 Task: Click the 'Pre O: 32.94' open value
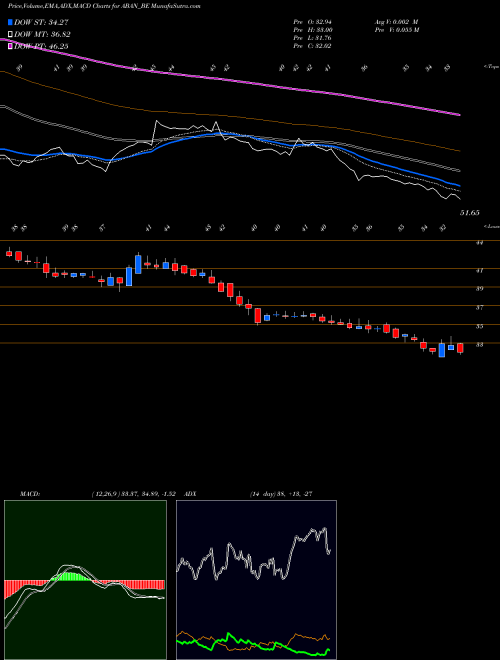pos(312,22)
